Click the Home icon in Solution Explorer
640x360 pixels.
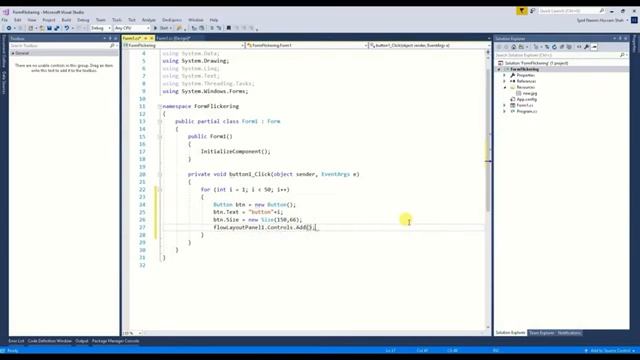[513, 47]
